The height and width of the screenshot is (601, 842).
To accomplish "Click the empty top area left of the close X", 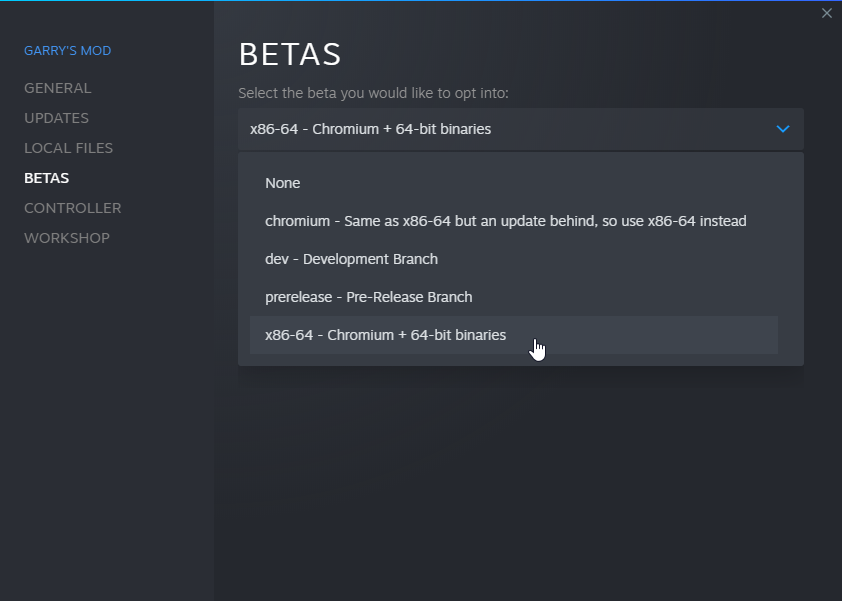I will 600,20.
